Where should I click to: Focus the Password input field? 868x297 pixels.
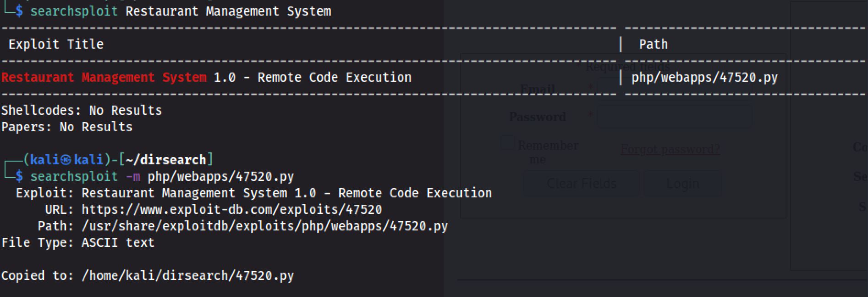[674, 117]
